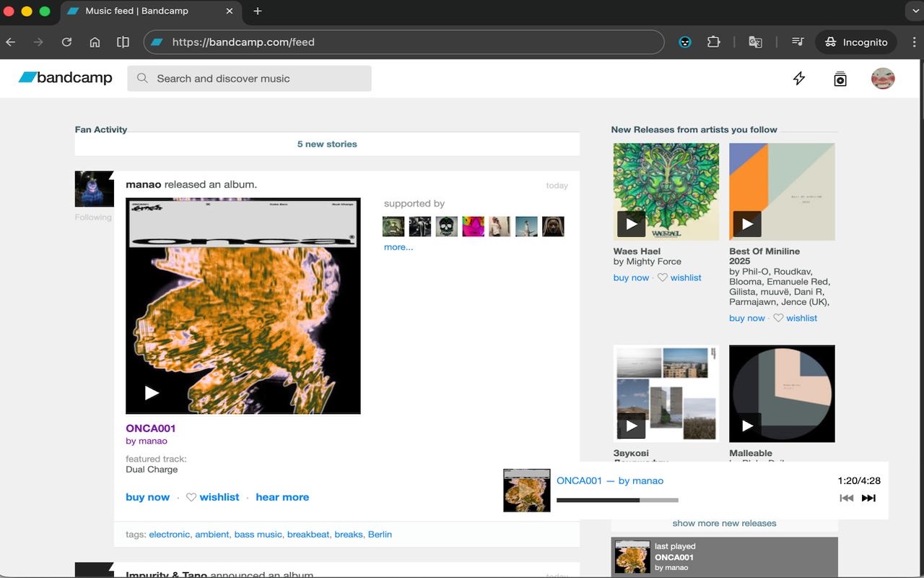924x578 pixels.
Task: Open the bass music tag
Action: [258, 535]
